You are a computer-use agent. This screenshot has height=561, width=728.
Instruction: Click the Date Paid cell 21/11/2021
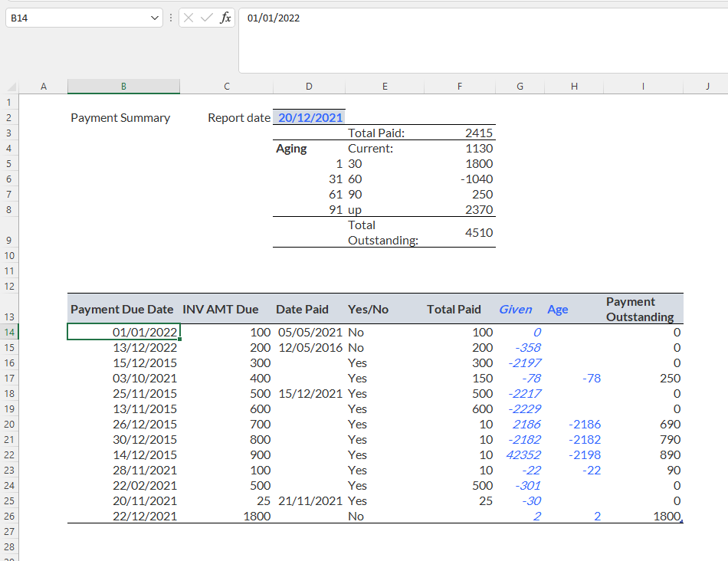click(x=309, y=500)
